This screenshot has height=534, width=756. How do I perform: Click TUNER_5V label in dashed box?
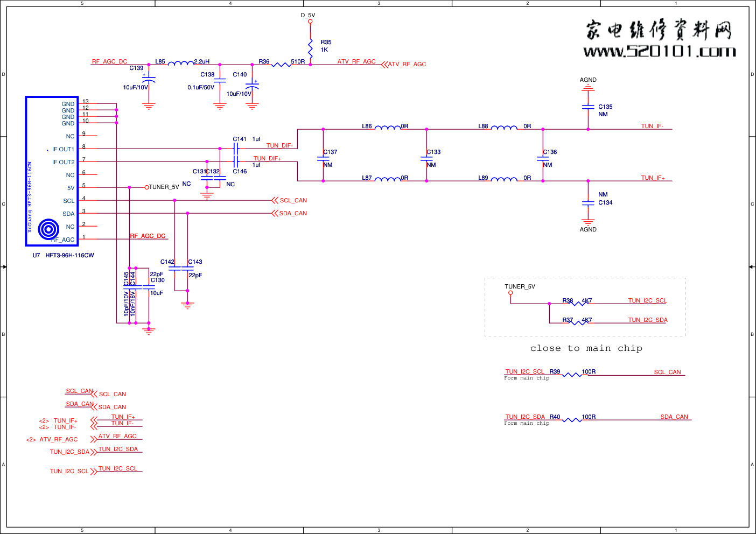tap(520, 286)
